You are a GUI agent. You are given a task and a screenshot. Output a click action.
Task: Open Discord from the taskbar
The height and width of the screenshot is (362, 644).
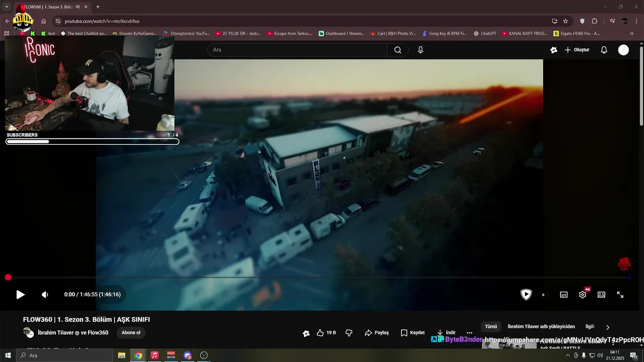pyautogui.click(x=188, y=355)
